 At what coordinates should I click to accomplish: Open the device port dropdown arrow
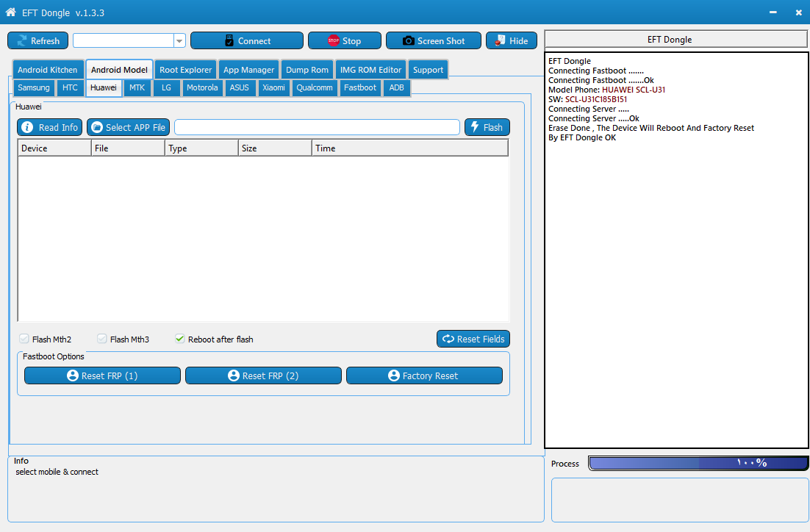pos(179,41)
